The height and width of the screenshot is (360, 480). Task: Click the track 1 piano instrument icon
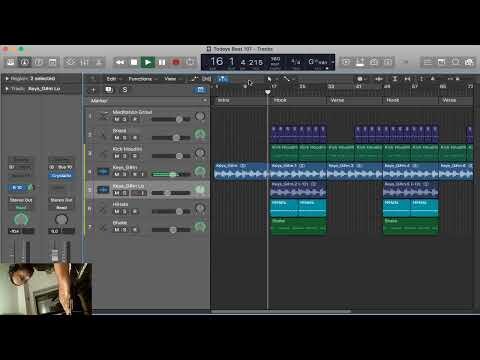103,116
